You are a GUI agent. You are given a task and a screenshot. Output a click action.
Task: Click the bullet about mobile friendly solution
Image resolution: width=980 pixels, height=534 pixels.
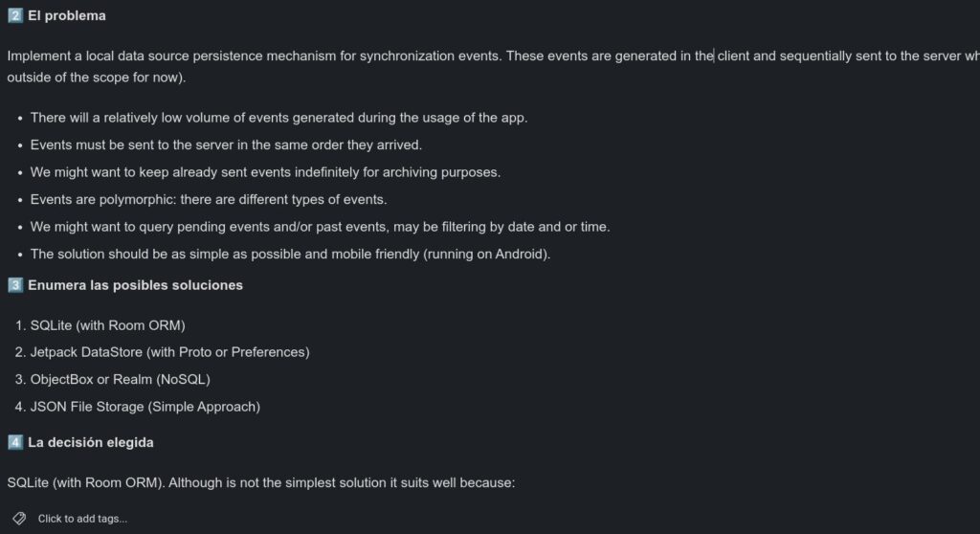(x=290, y=254)
